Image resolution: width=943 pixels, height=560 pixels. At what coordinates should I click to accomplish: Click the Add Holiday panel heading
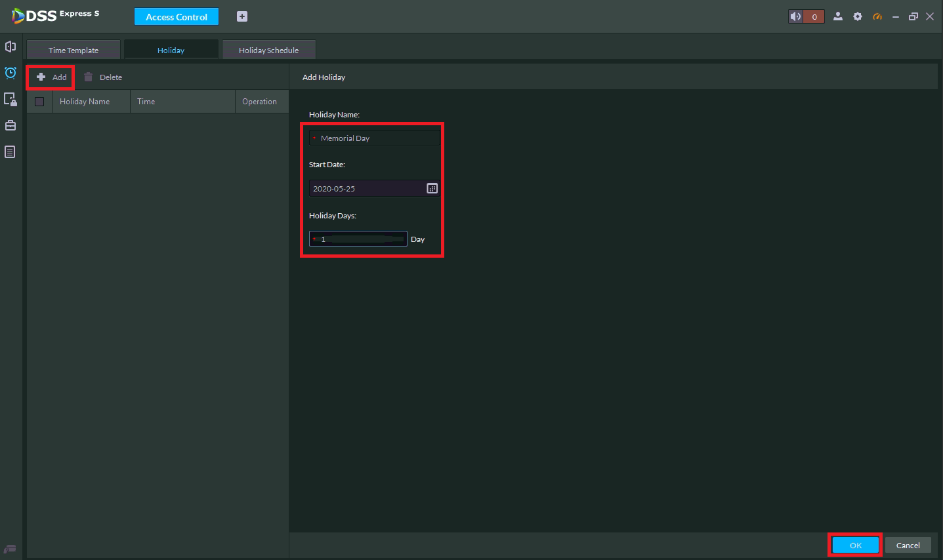[324, 77]
